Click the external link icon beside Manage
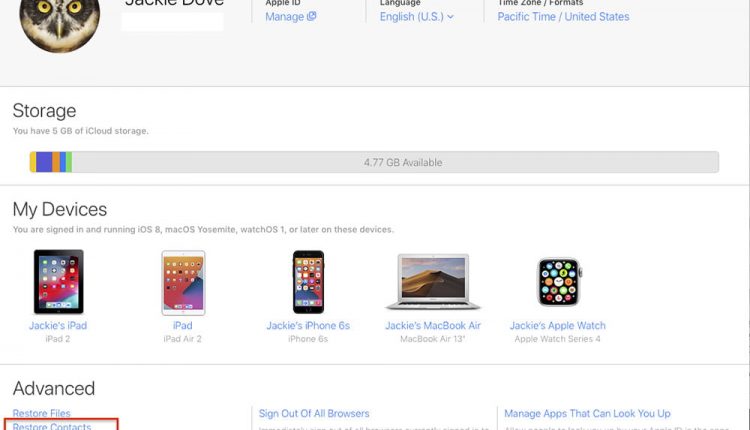750x430 pixels. [311, 16]
